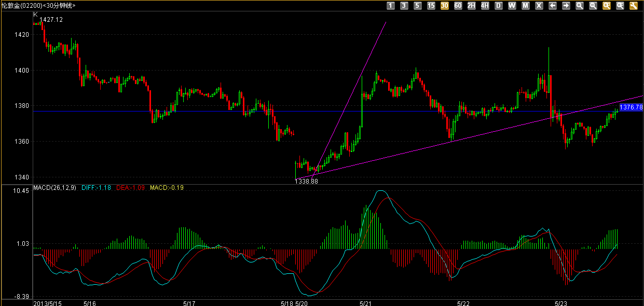
Task: Switch to the weekly (W) chart
Action: (x=512, y=6)
